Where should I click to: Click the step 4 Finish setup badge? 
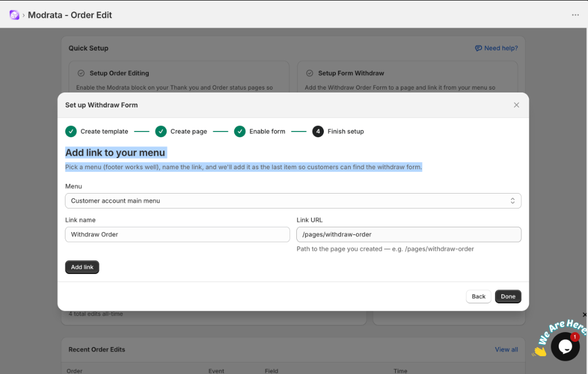[318, 132]
